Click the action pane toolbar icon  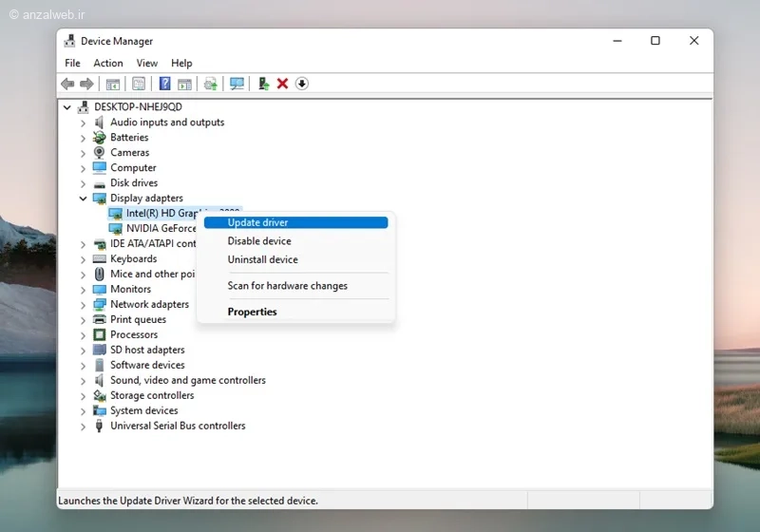[184, 84]
